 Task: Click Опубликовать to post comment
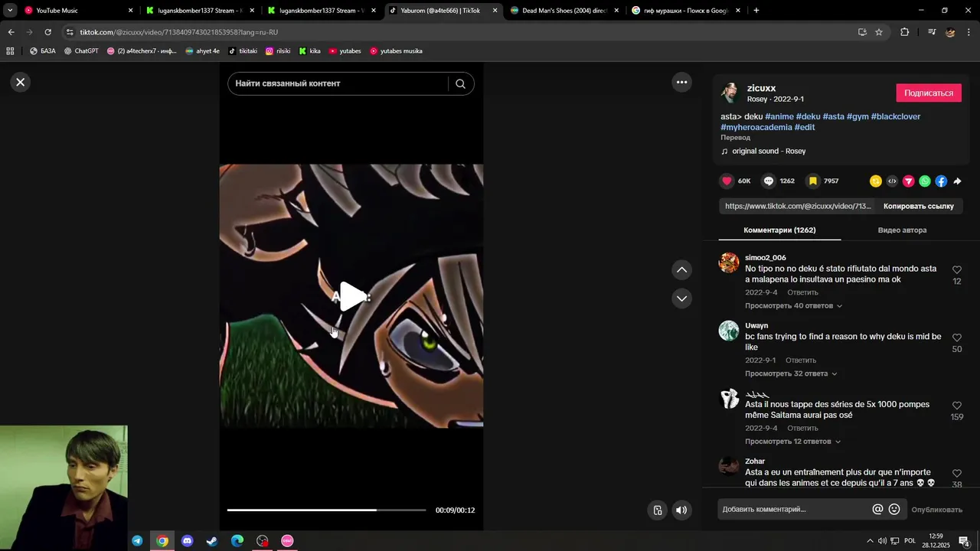tap(936, 510)
